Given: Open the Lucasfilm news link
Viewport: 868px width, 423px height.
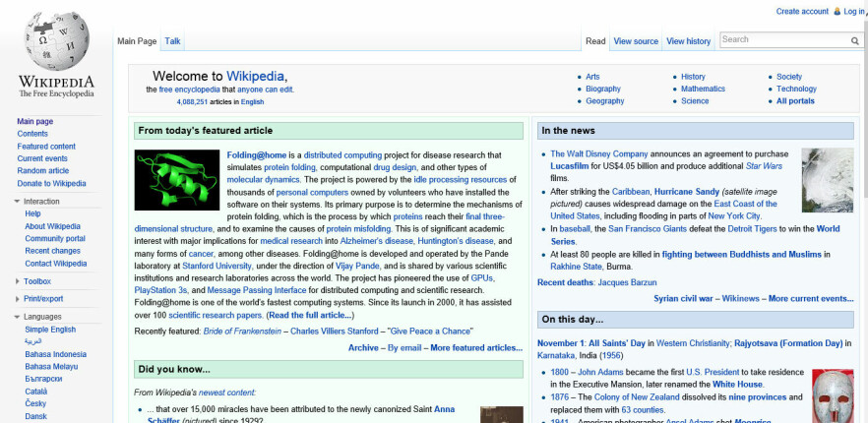Looking at the screenshot, I should click(x=570, y=166).
